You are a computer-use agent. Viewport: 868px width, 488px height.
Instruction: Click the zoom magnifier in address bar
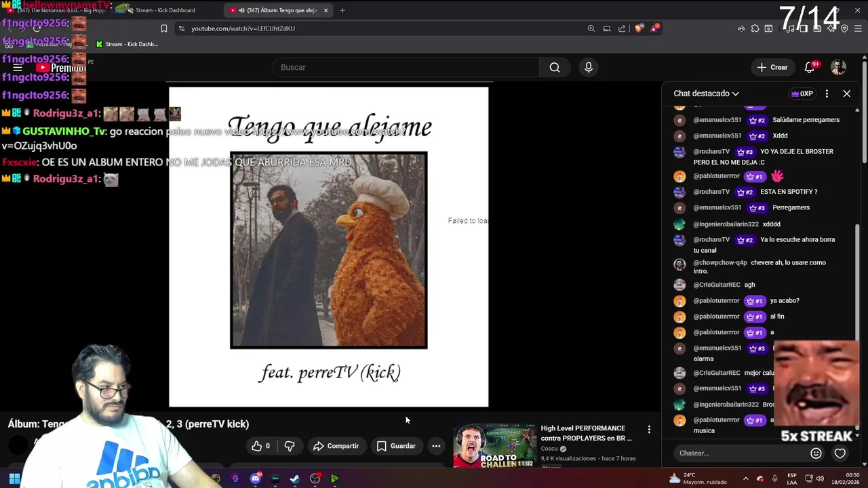pos(591,28)
